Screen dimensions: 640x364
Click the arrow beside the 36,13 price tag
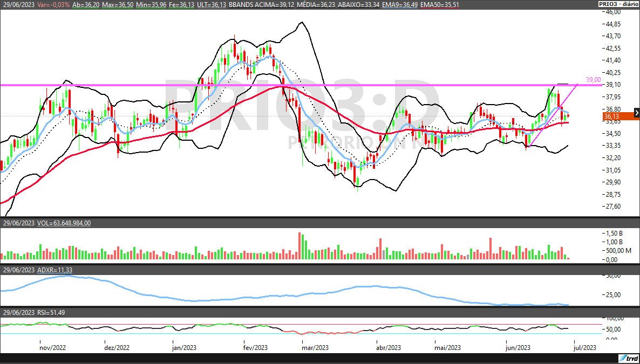[637, 113]
